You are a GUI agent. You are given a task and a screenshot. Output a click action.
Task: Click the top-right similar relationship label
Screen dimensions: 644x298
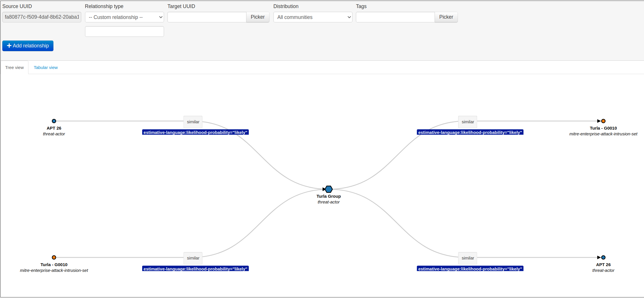tap(468, 122)
